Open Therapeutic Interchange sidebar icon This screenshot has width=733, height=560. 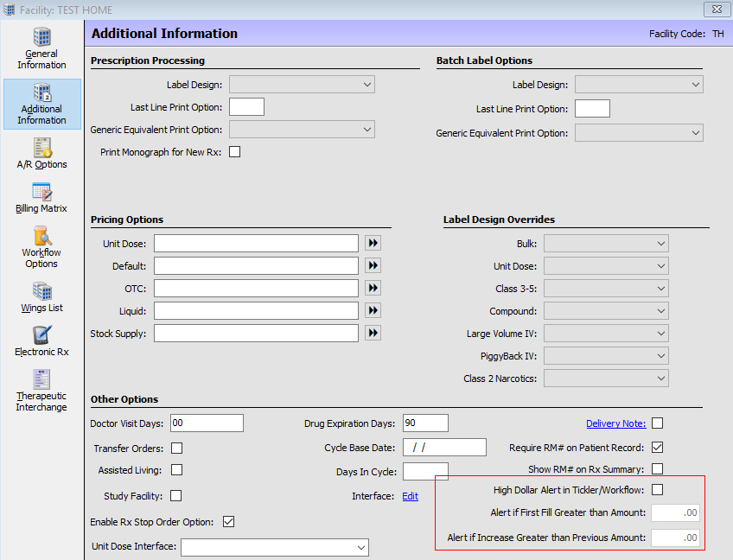[41, 391]
